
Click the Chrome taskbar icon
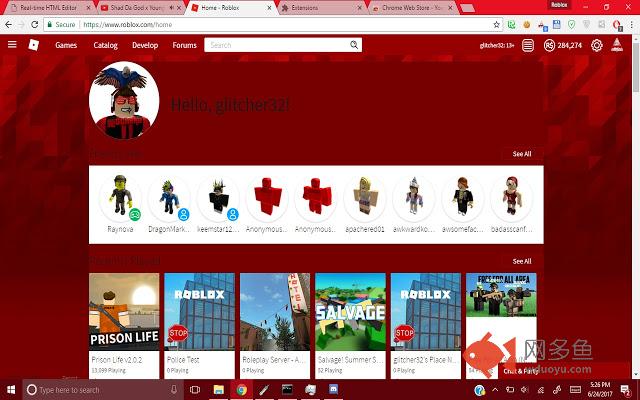[241, 390]
